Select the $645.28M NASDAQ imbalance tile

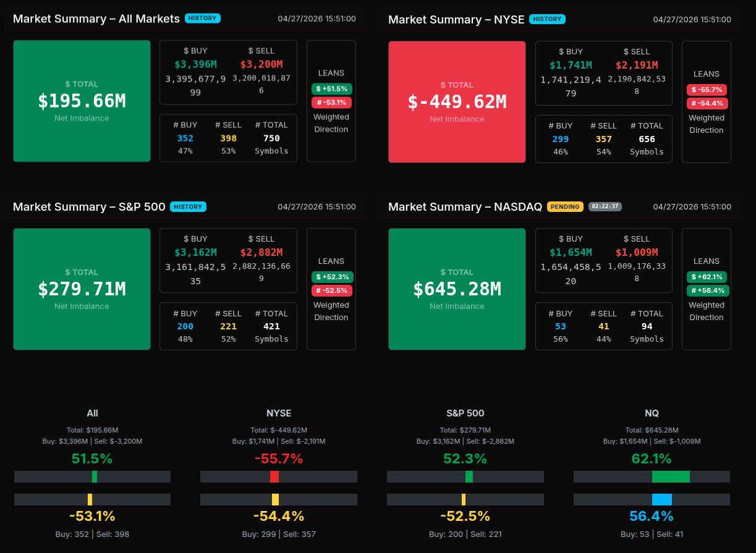pyautogui.click(x=457, y=289)
